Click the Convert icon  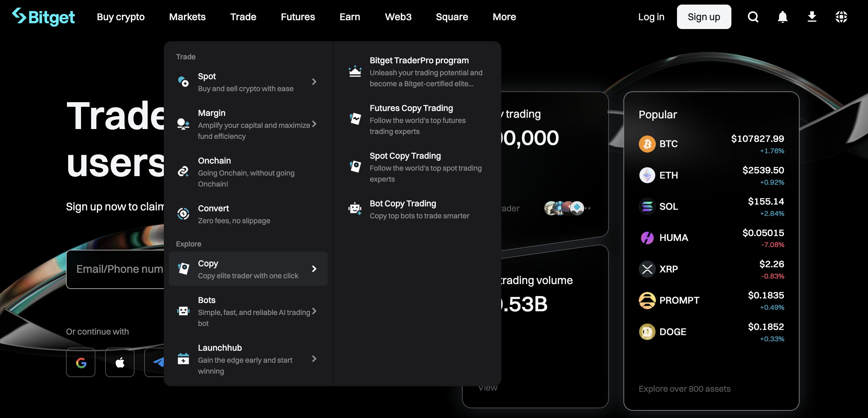pyautogui.click(x=183, y=214)
